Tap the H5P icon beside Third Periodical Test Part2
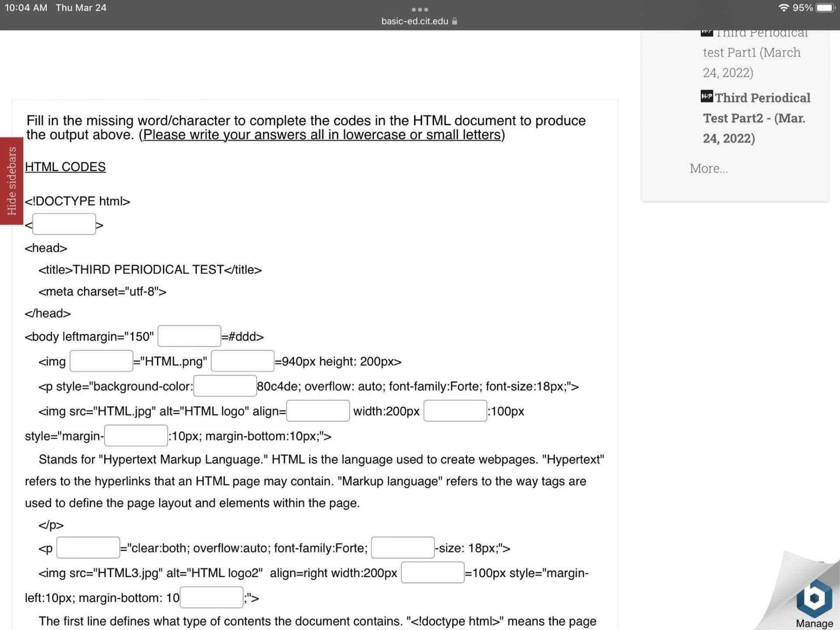This screenshot has width=840, height=630. (x=707, y=96)
